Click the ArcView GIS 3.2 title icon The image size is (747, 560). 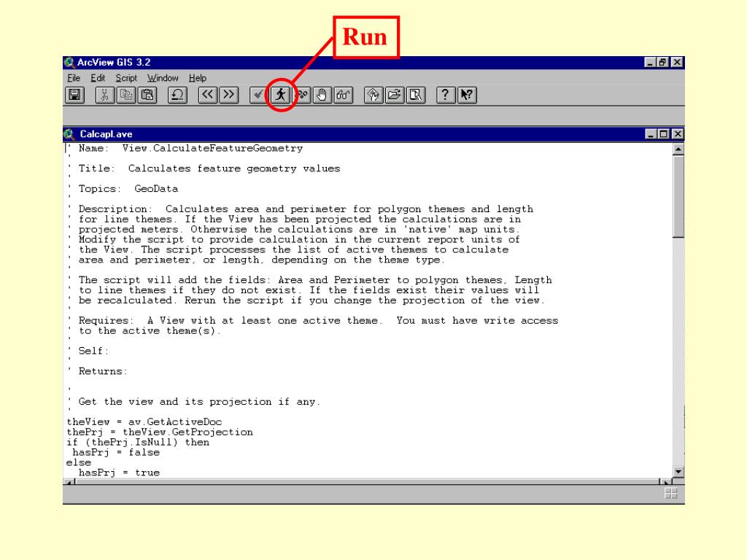coord(70,63)
